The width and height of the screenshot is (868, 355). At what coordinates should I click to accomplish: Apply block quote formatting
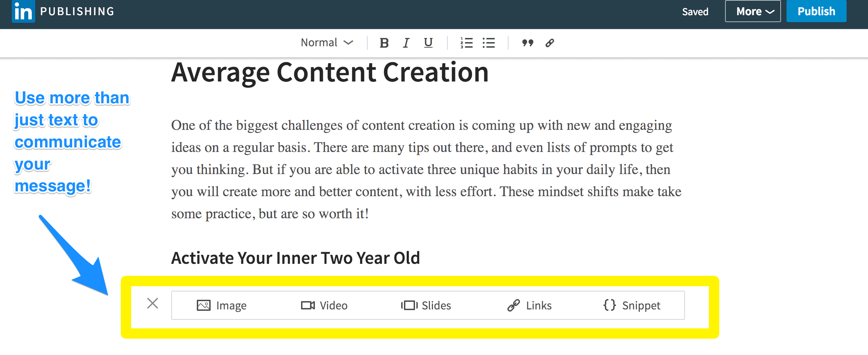click(528, 43)
